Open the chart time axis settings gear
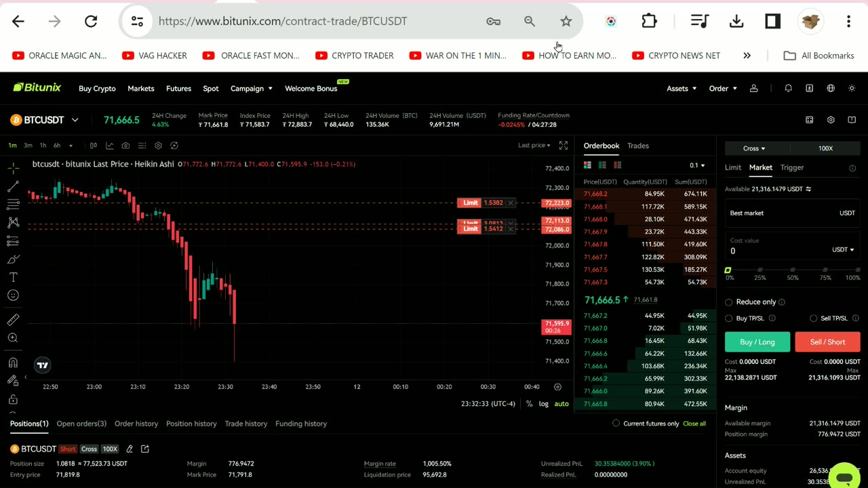 coord(557,386)
